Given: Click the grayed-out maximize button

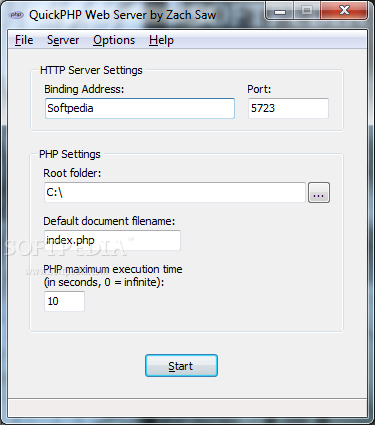Looking at the screenshot, I should pyautogui.click(x=307, y=11).
